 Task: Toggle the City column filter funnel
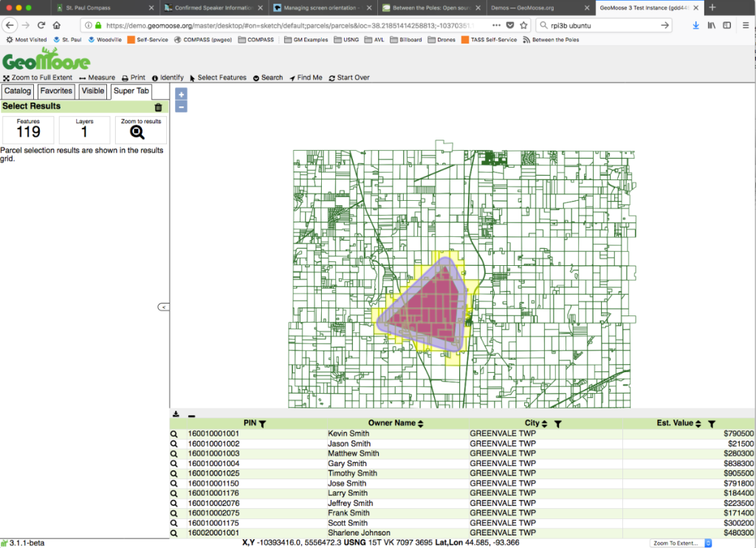tap(559, 422)
